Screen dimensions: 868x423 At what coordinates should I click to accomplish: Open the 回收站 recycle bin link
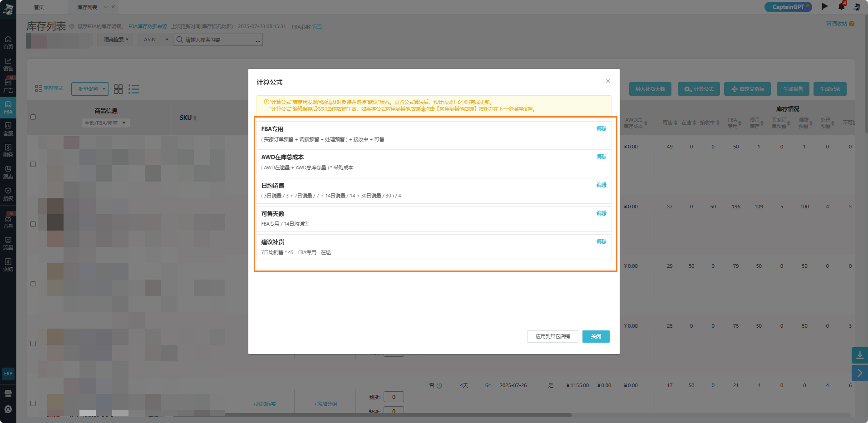coord(837,24)
